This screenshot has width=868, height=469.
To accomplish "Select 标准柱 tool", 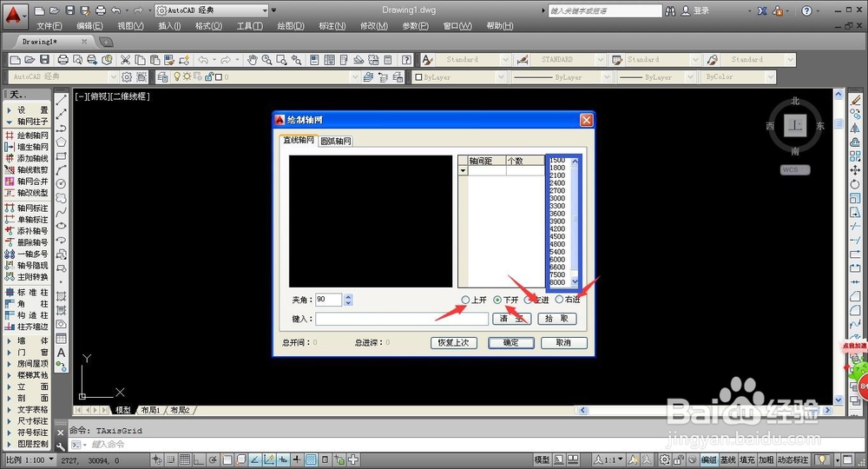I will click(27, 292).
